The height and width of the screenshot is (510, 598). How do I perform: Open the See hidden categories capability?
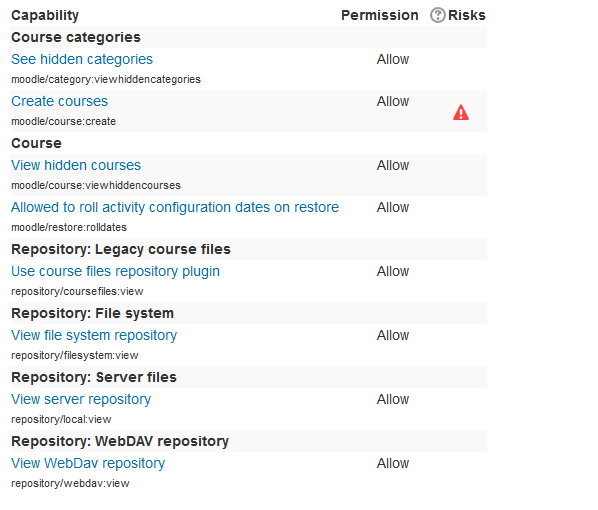point(82,60)
